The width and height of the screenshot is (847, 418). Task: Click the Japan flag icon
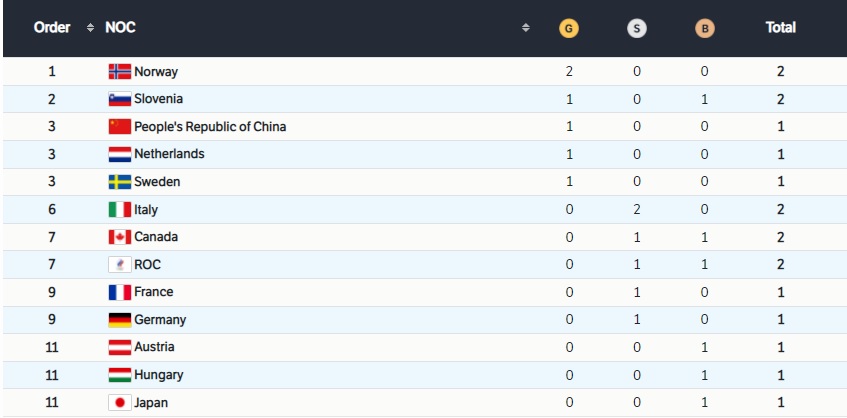[119, 402]
